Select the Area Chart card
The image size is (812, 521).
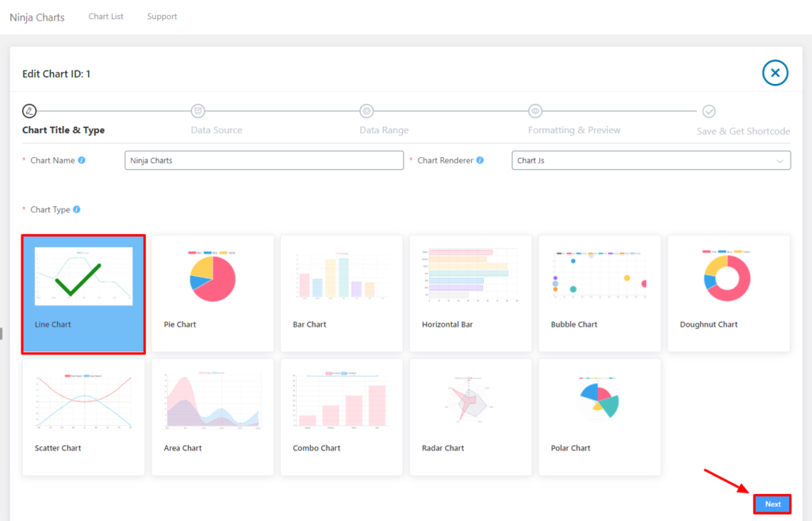213,417
